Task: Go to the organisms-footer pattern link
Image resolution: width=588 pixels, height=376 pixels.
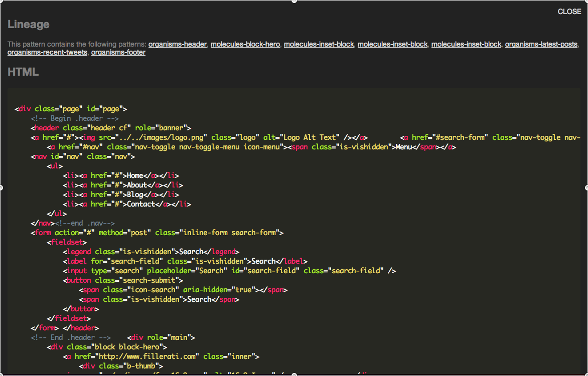Action: point(118,52)
